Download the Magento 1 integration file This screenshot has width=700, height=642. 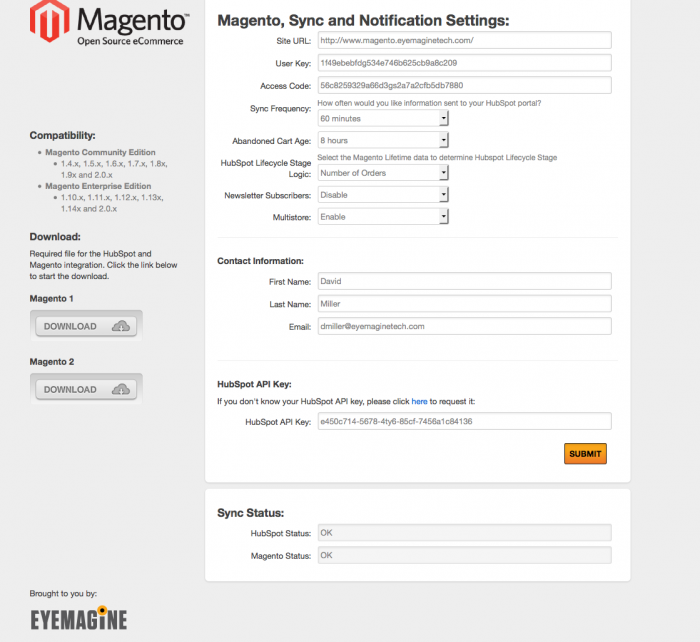click(86, 326)
